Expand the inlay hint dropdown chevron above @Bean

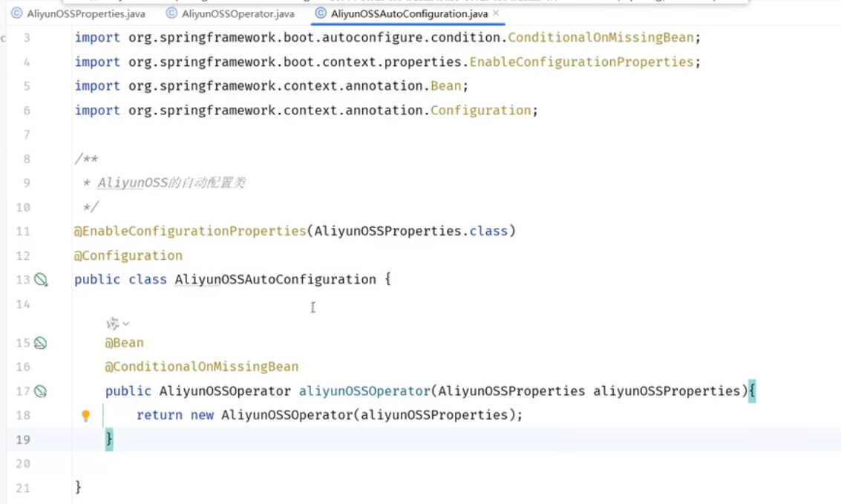point(126,324)
